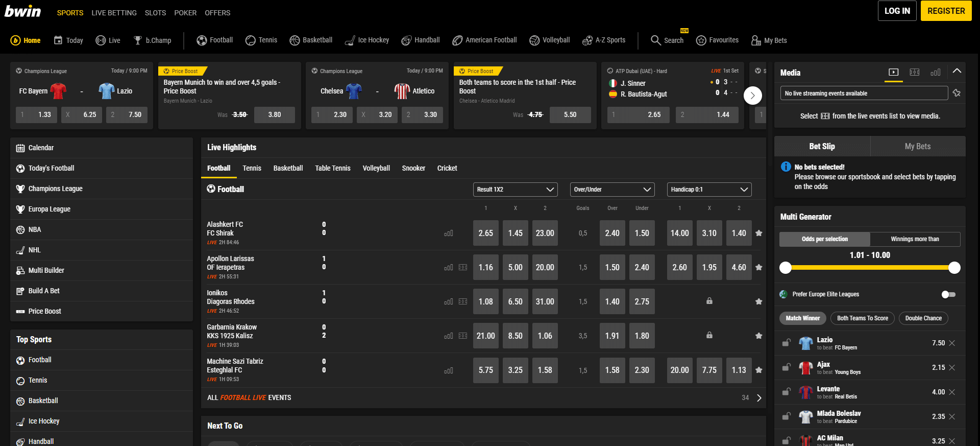This screenshot has height=446, width=980.
Task: Open the b.Champ trophy icon
Action: tap(138, 40)
